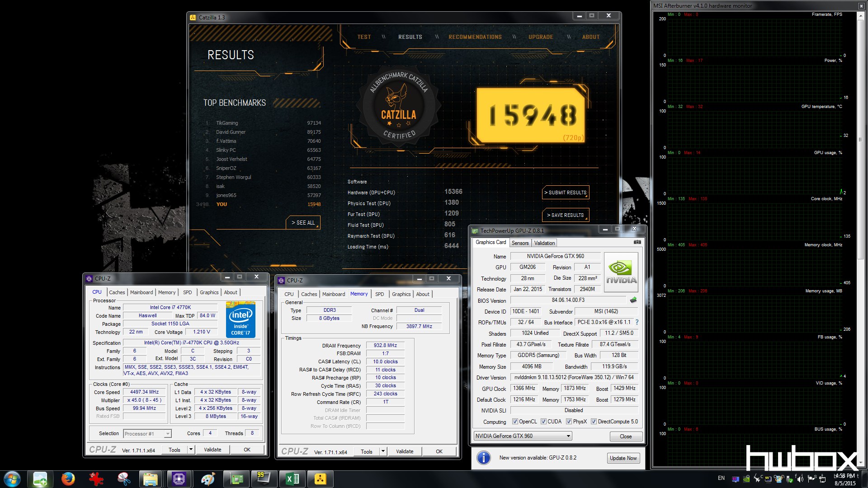The width and height of the screenshot is (868, 488).
Task: Click the network tray icon
Action: tap(823, 479)
